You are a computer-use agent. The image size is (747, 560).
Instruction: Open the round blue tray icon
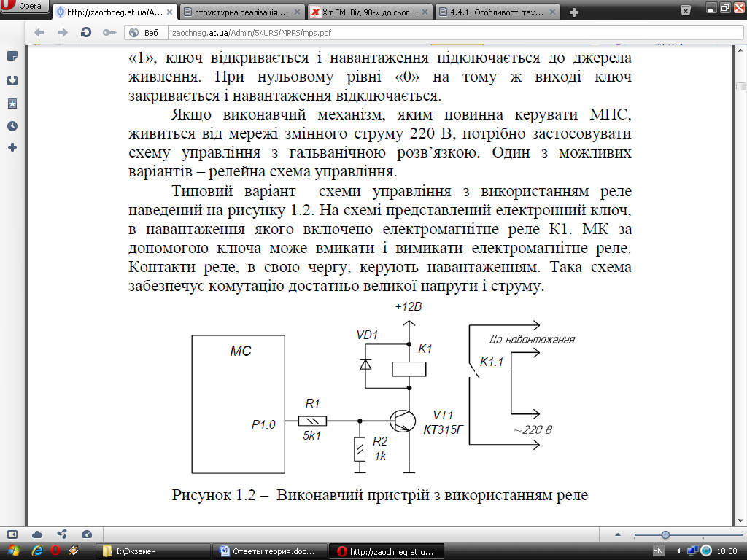[x=706, y=551]
